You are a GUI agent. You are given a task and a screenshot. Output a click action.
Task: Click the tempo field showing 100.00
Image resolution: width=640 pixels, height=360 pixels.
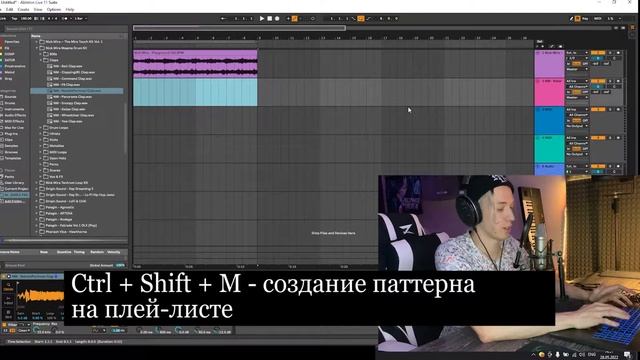click(26, 18)
